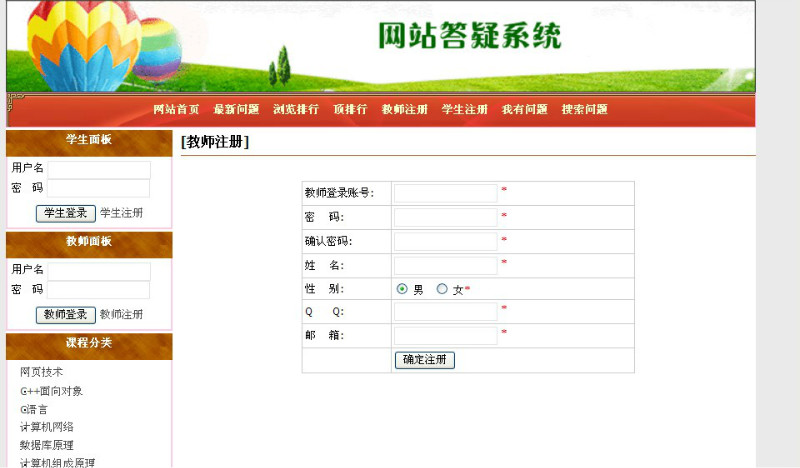This screenshot has height=468, width=800.
Task: Submit the form with 确定注册
Action: (424, 360)
